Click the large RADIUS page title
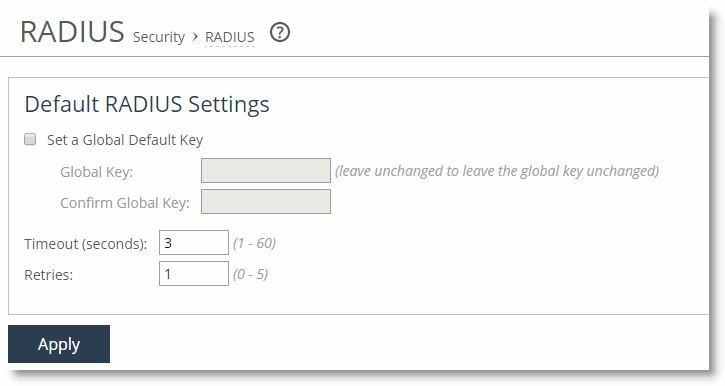This screenshot has width=725, height=386. pyautogui.click(x=72, y=32)
